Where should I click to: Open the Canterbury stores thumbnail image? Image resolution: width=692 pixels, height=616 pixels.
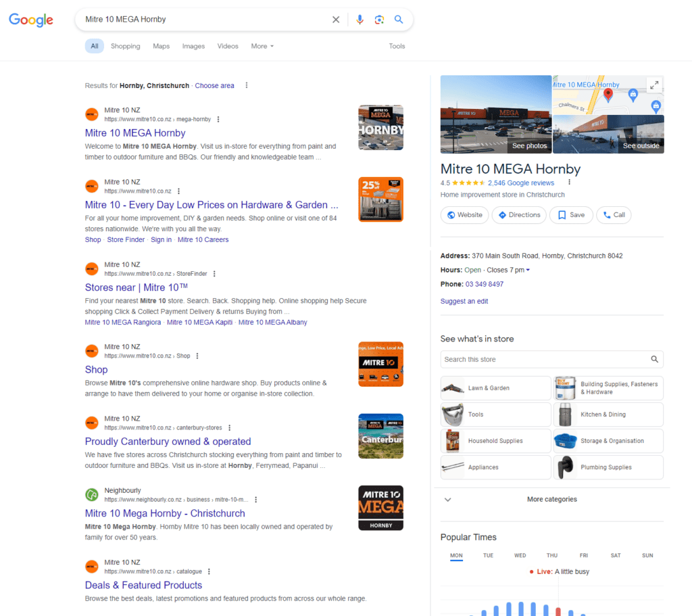point(381,436)
